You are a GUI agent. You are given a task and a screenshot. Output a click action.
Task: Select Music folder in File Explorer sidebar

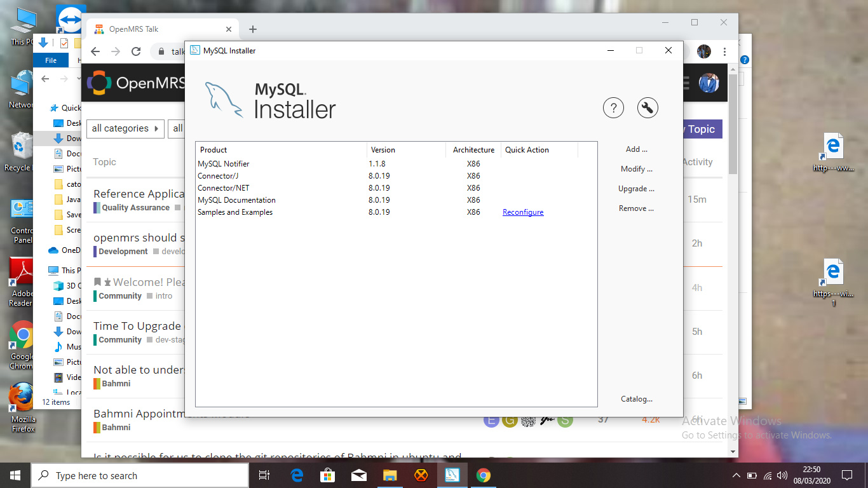click(67, 347)
